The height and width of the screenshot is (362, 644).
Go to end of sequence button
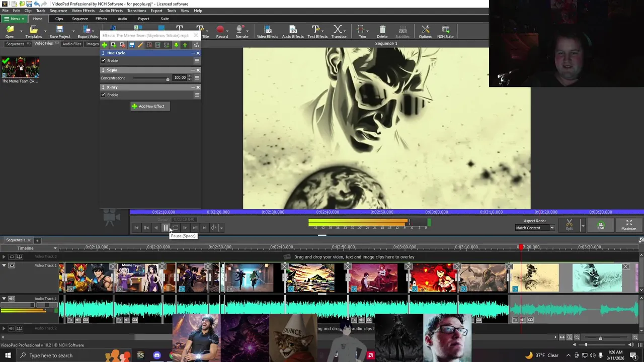[204, 228]
